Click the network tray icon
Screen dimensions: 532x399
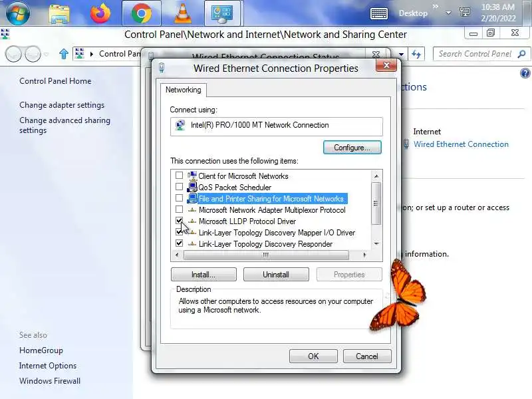coord(464,12)
